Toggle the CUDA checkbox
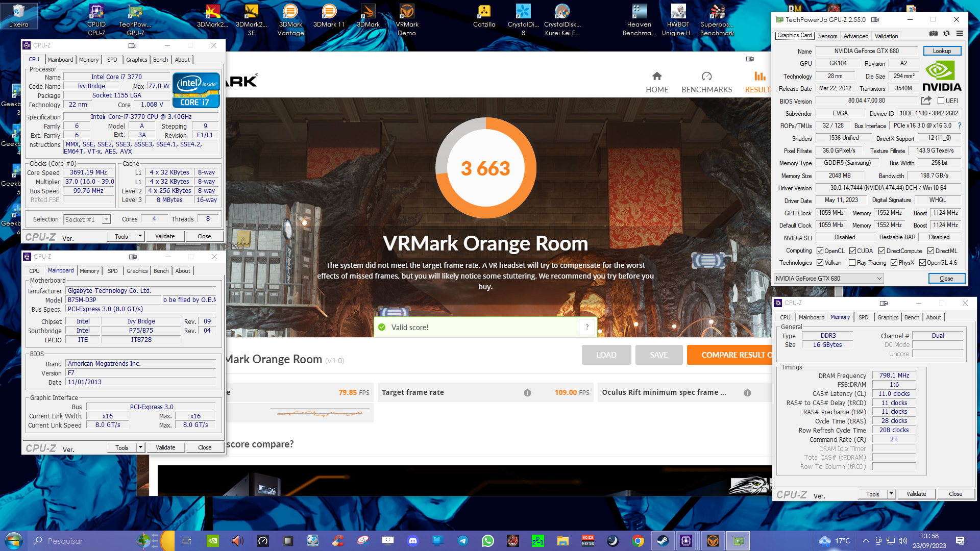The width and height of the screenshot is (980, 551). coord(852,251)
